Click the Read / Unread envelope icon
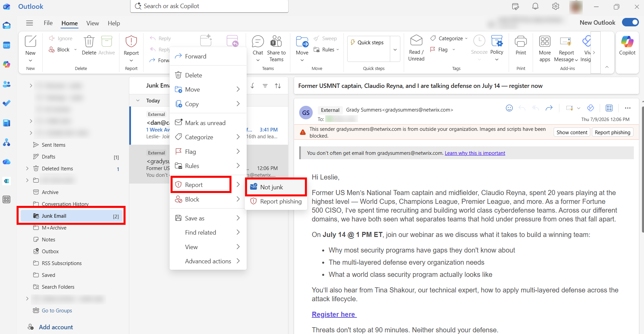 416,41
